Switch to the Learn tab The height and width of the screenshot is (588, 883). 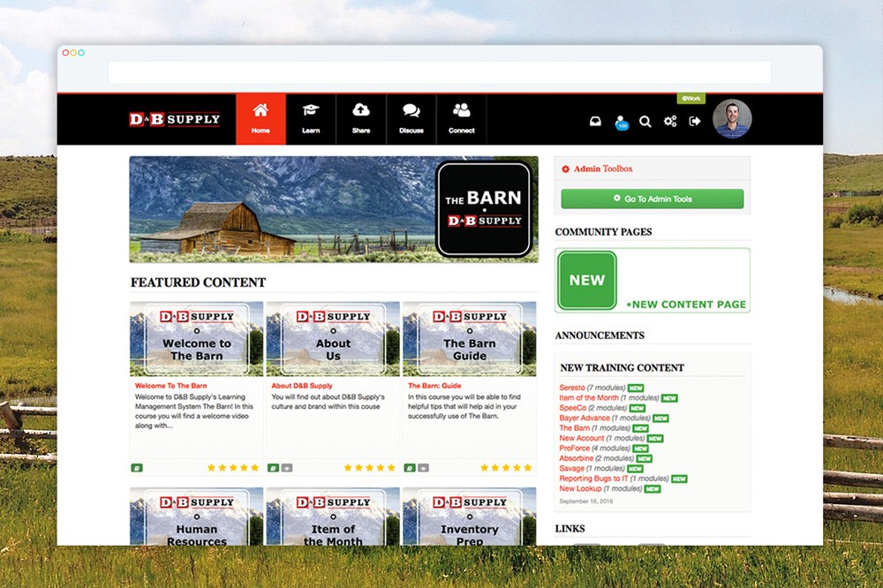[311, 117]
